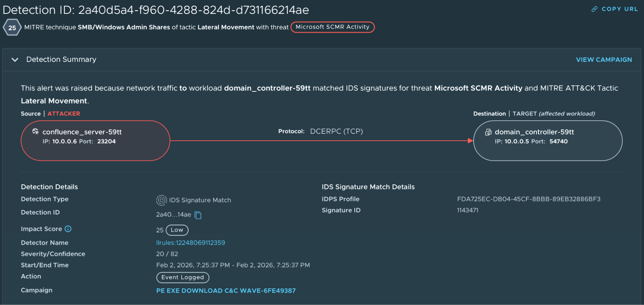Screen dimensions: 644x305
Task: Select the domain_controller-59tt destination node
Action: pyautogui.click(x=548, y=141)
